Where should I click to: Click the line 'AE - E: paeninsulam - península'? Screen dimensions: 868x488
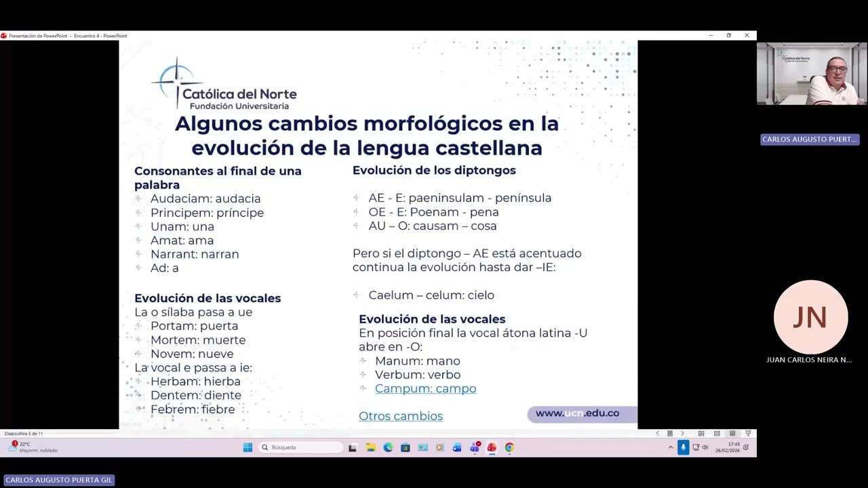tap(460, 198)
